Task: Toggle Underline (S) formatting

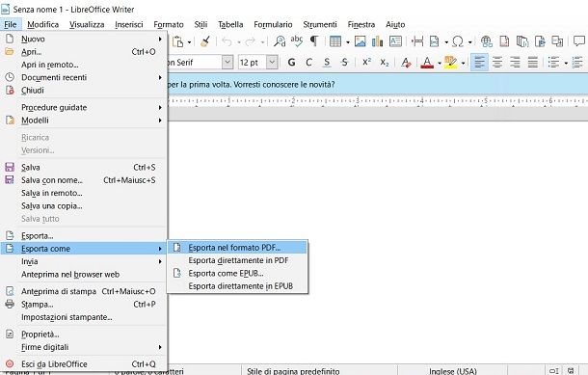Action: coord(327,63)
